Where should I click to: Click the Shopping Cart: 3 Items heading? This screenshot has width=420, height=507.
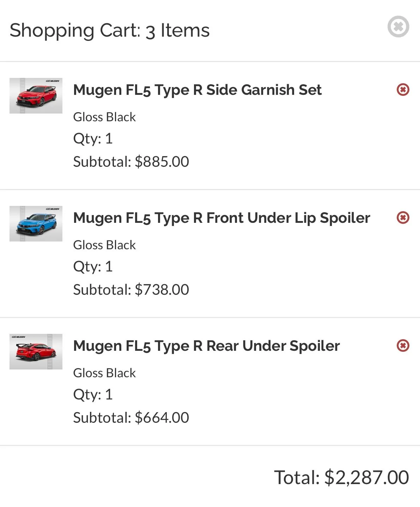[x=110, y=30]
